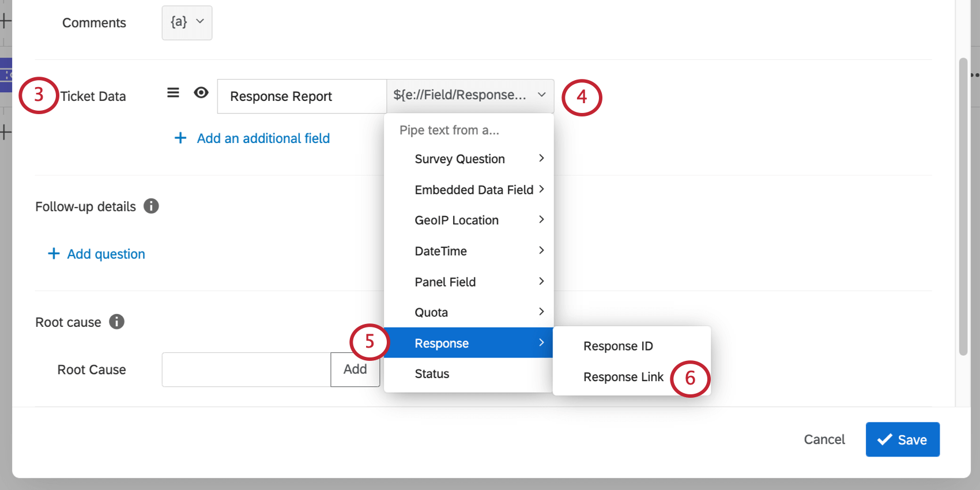Image resolution: width=980 pixels, height=490 pixels.
Task: Click the Root Cause text input field
Action: (x=246, y=370)
